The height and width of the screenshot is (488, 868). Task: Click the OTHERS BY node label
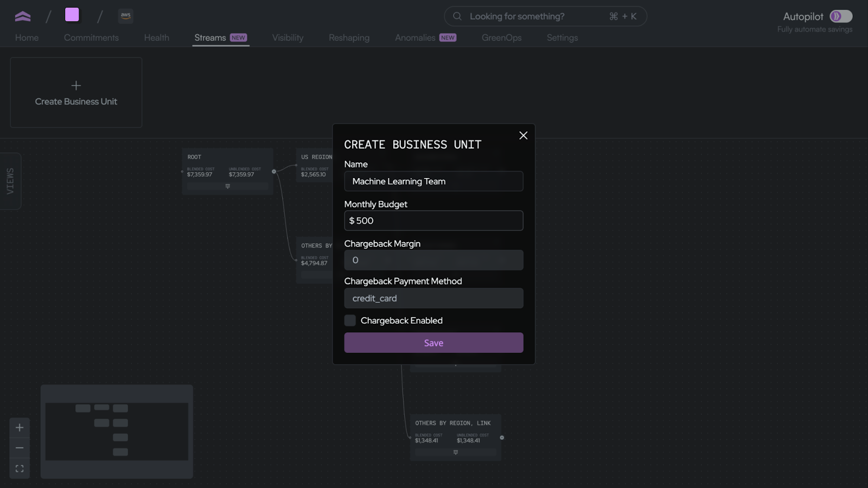pyautogui.click(x=317, y=245)
